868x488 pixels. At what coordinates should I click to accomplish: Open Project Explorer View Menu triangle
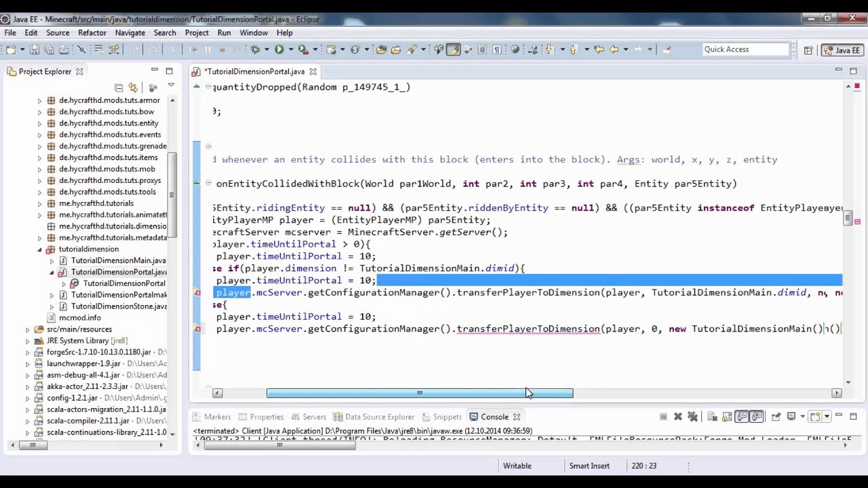tap(171, 86)
